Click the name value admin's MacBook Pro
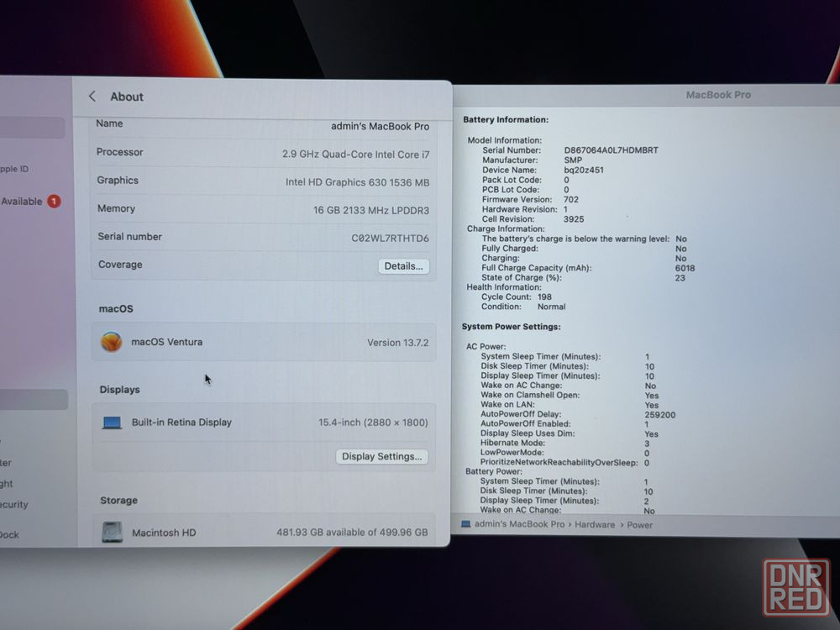840x630 pixels. pos(380,127)
